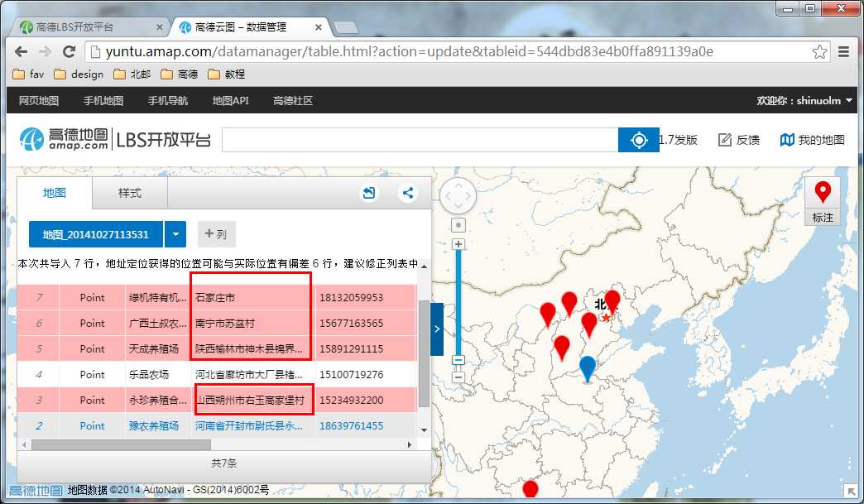Open 网页地图 in top navigation
This screenshot has height=504, width=864.
pyautogui.click(x=39, y=100)
